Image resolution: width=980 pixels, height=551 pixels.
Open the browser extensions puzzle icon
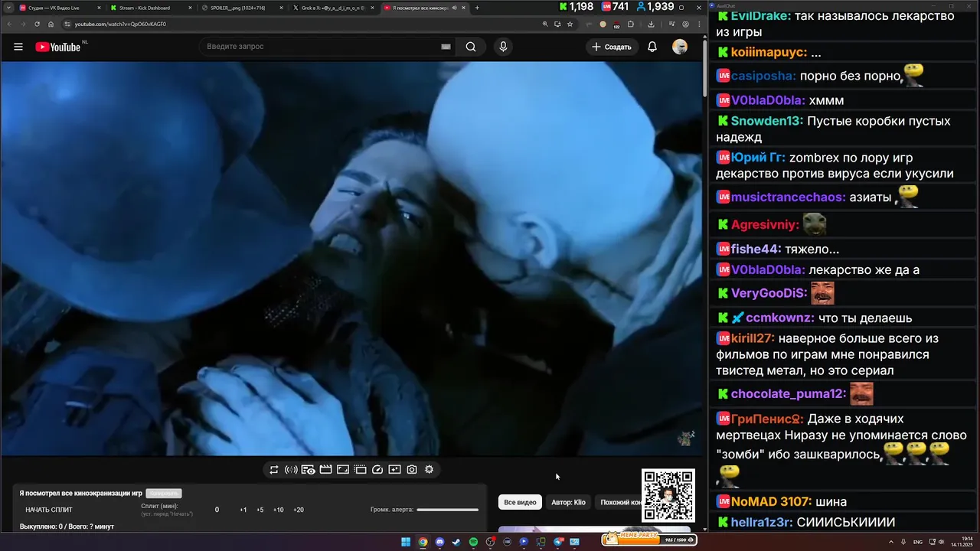(x=631, y=24)
